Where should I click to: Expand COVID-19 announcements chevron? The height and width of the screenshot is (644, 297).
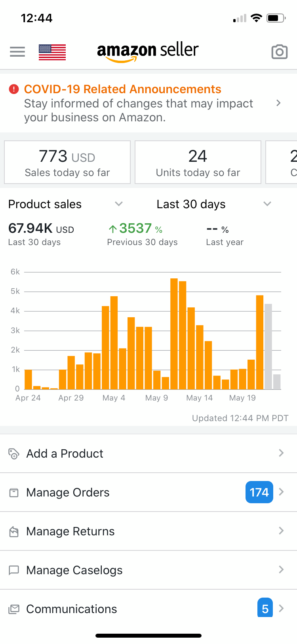[x=278, y=103]
